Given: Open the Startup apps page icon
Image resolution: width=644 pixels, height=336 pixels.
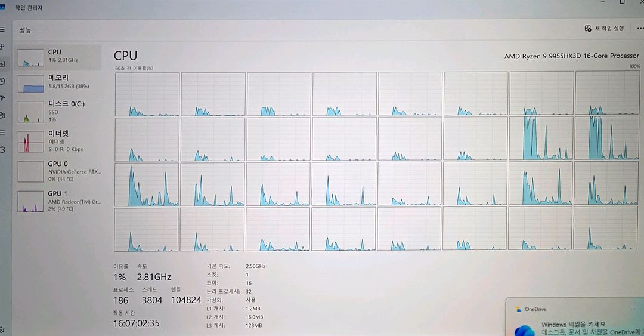Looking at the screenshot, I should point(2,98).
